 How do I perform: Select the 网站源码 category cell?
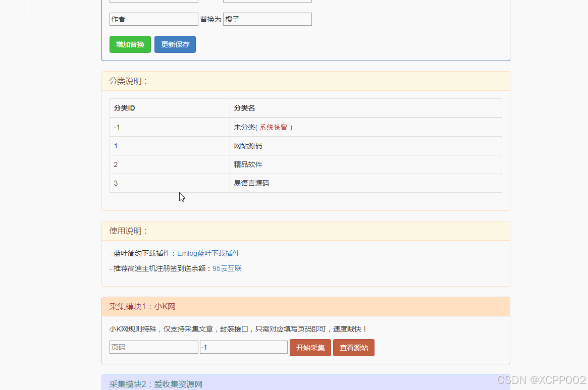[365, 146]
